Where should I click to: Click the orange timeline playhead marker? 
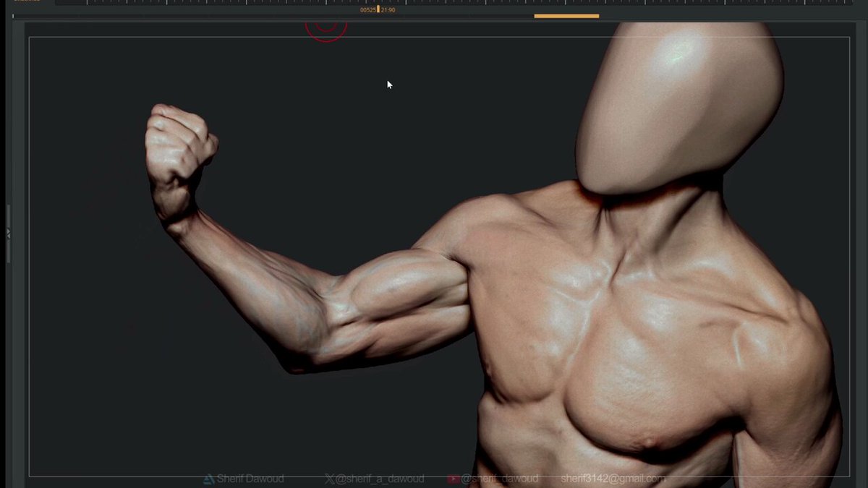[x=378, y=9]
